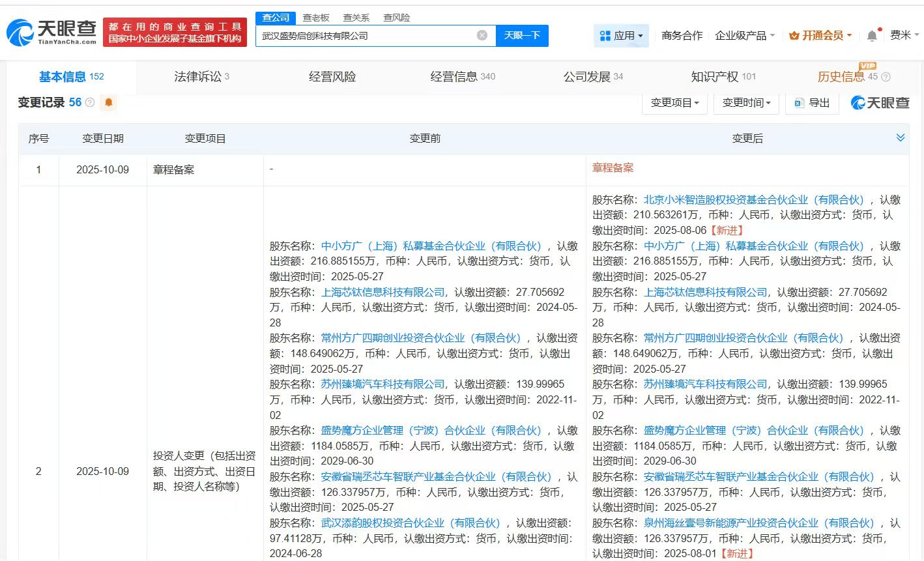Expand the table with double chevron icon
The width and height of the screenshot is (924, 561).
pyautogui.click(x=900, y=138)
